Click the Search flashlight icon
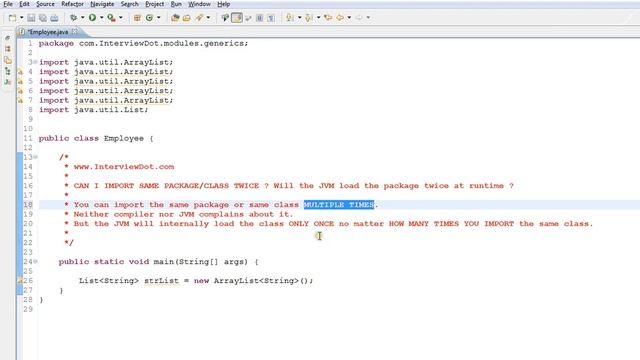Image resolution: width=640 pixels, height=360 pixels. (199, 18)
